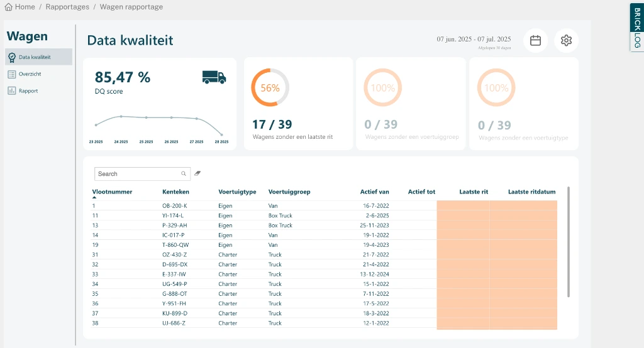Viewport: 644px width, 348px height.
Task: Click the eraser clear-search icon
Action: click(x=197, y=173)
